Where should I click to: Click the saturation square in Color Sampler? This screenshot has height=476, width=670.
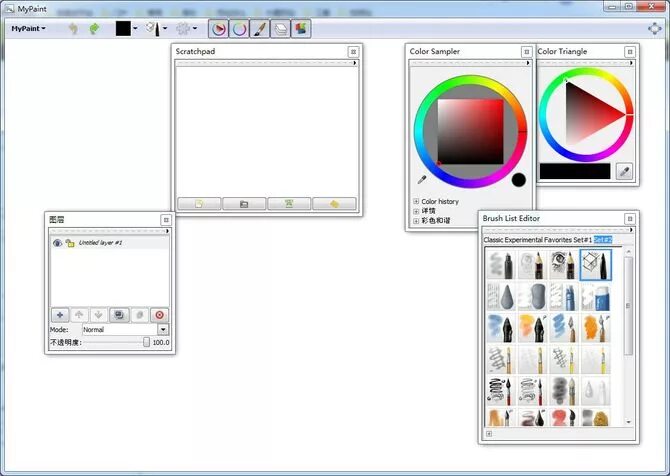(470, 132)
